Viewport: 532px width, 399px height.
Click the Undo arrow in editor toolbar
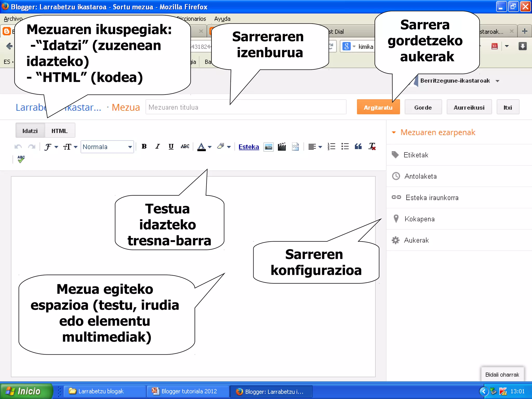(x=18, y=147)
